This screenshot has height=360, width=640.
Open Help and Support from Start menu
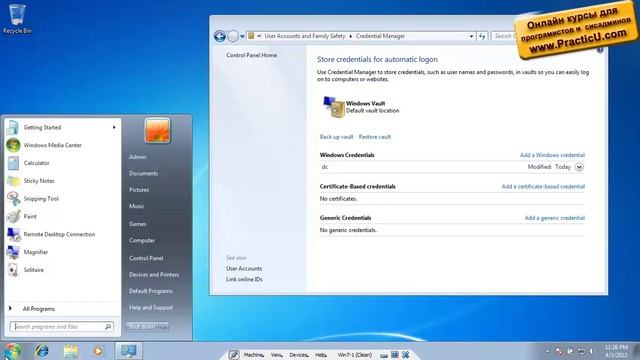151,307
